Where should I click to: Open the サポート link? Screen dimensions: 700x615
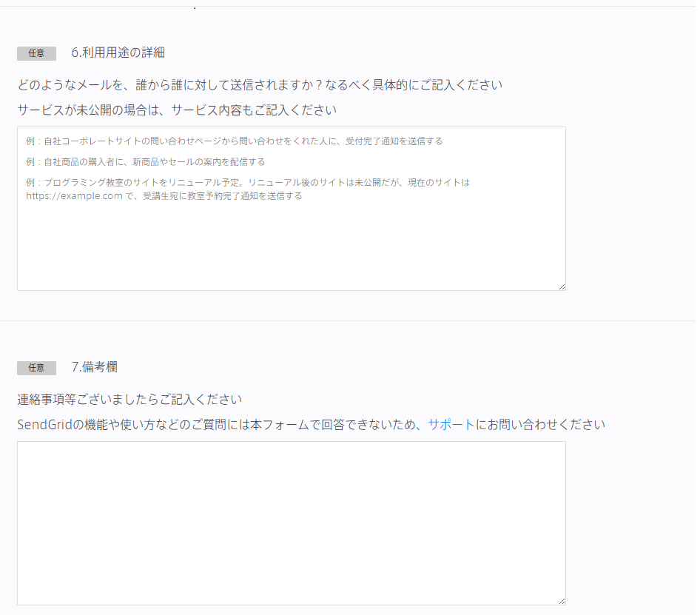click(x=451, y=424)
